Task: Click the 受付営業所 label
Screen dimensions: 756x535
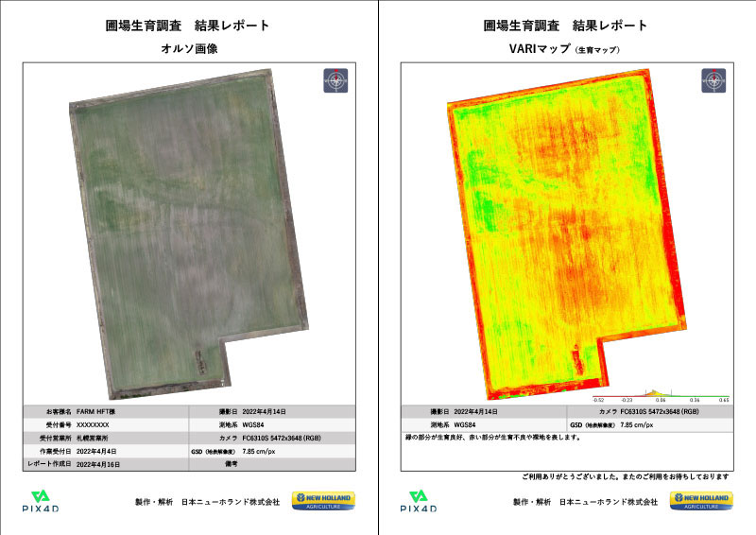Action: click(x=56, y=439)
